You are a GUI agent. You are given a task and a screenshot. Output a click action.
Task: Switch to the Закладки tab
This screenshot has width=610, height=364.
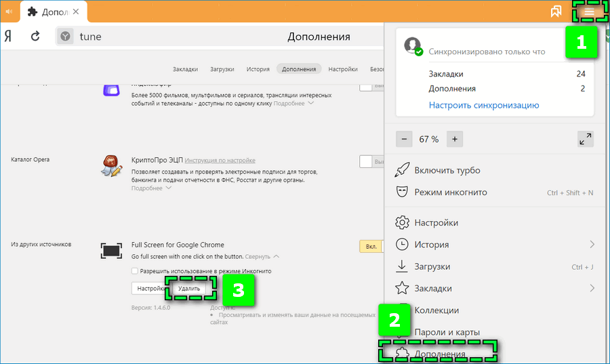click(185, 69)
